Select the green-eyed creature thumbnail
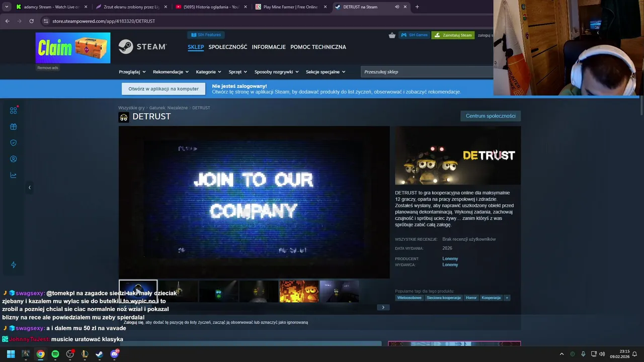 pos(218,291)
